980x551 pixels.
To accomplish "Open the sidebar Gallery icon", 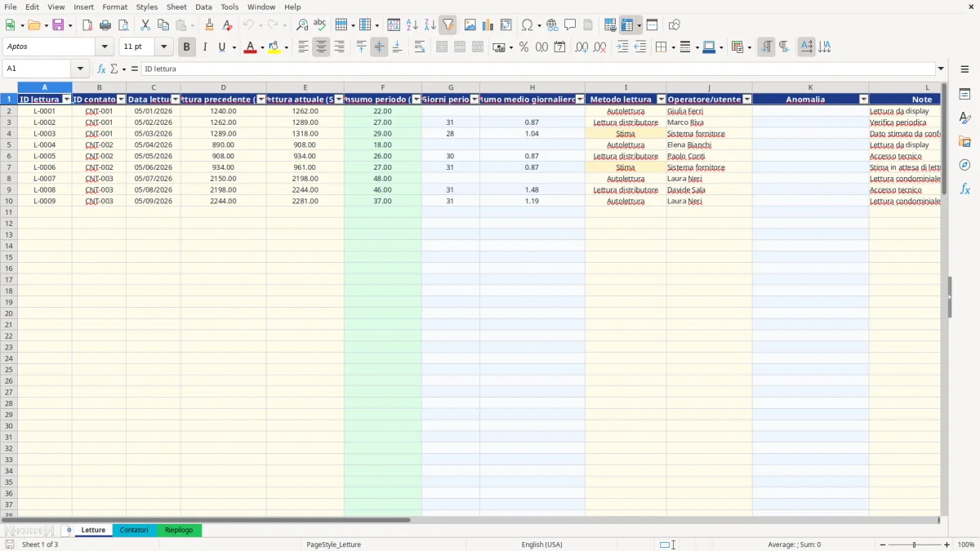I will point(964,142).
